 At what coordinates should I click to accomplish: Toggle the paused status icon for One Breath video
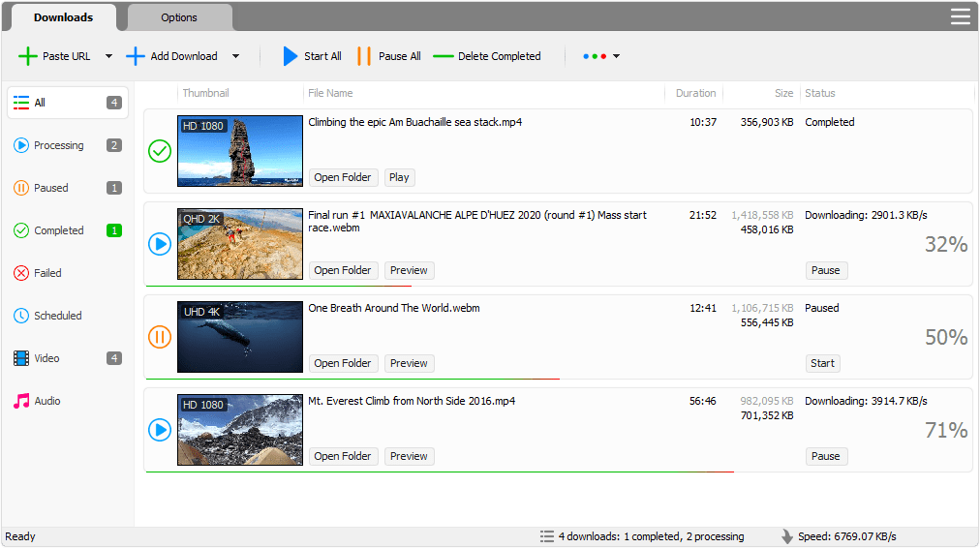[160, 337]
